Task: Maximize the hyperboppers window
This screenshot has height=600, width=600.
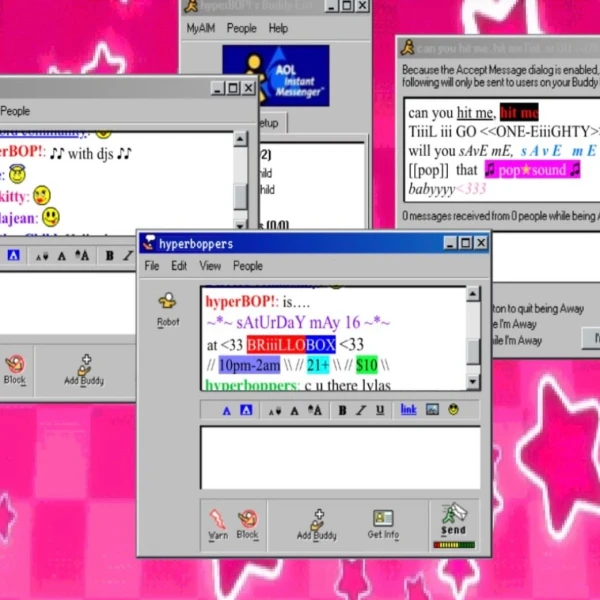Action: coord(466,243)
